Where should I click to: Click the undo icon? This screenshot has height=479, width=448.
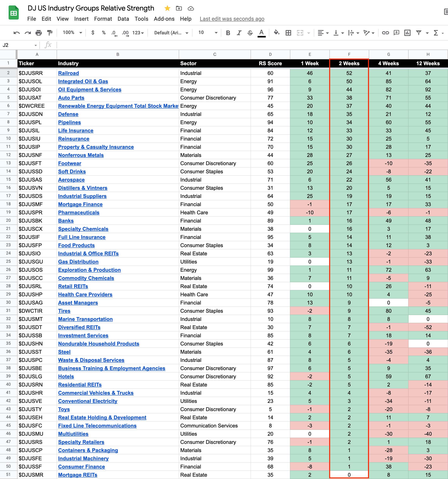(x=16, y=33)
